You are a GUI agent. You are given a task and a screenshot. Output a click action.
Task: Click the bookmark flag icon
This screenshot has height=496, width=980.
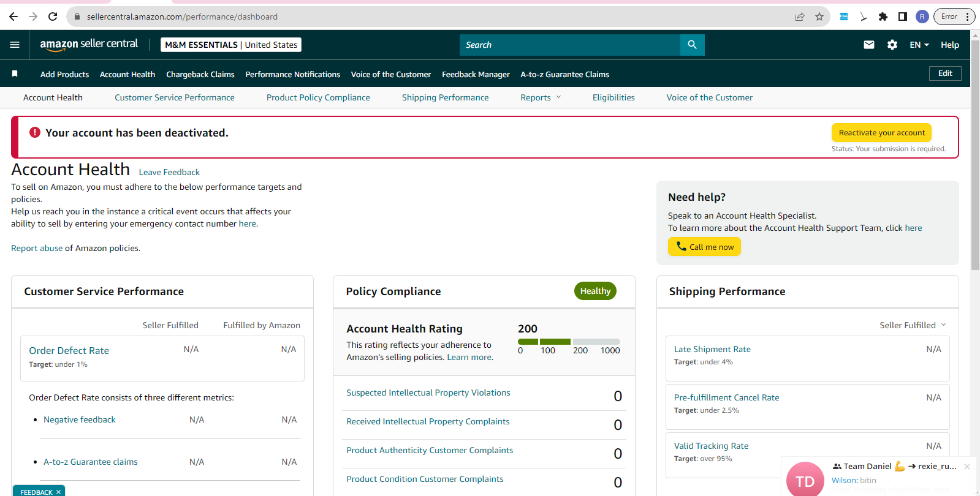(x=15, y=73)
